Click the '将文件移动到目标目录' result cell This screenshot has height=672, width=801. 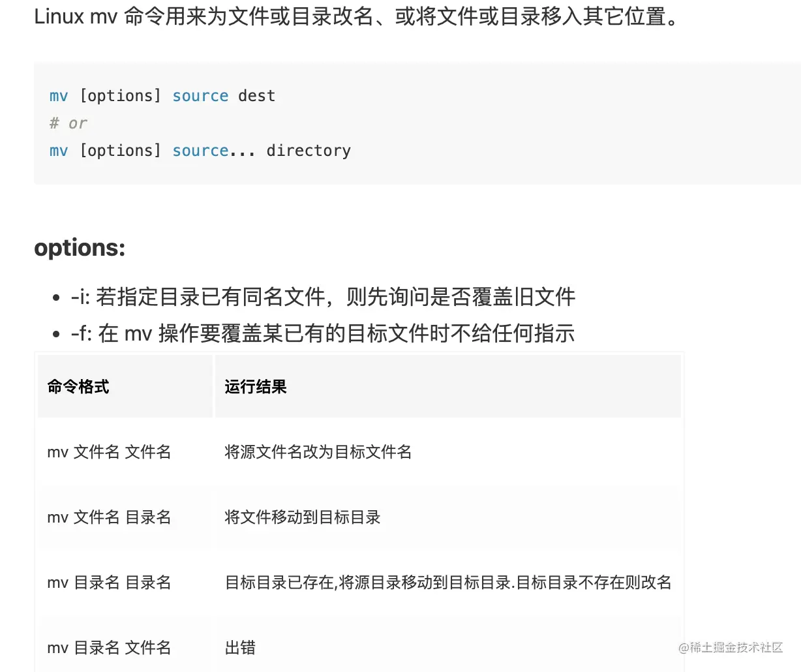(x=302, y=517)
